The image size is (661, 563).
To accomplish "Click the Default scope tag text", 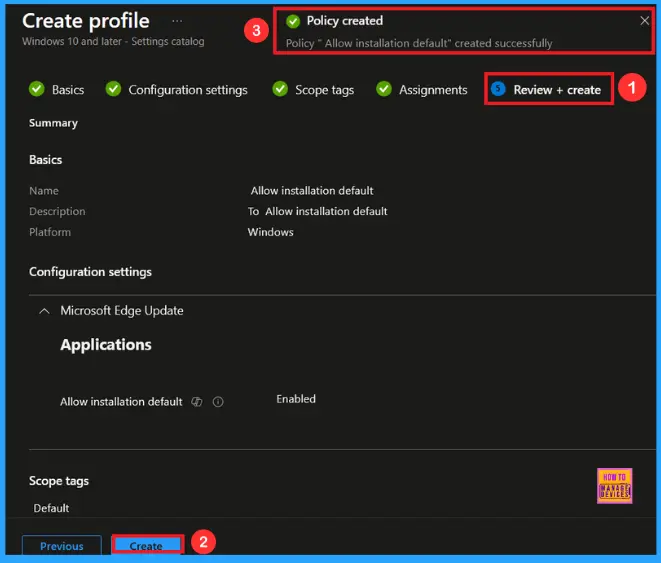I will tap(51, 508).
